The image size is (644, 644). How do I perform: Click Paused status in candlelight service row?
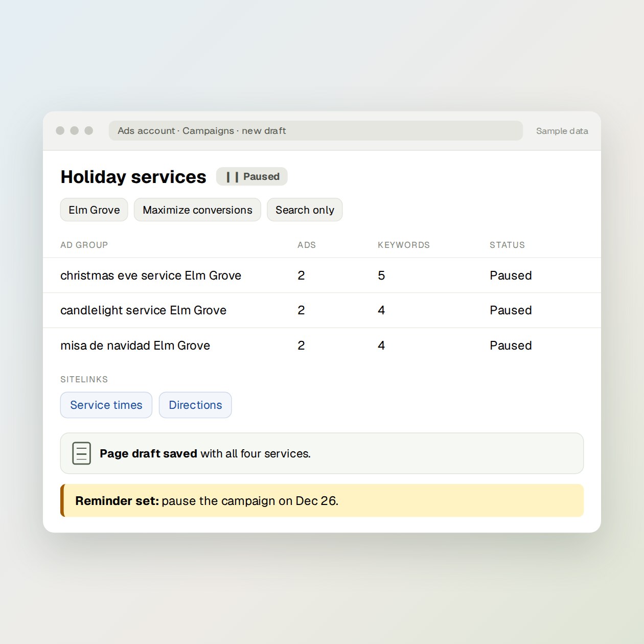[511, 310]
